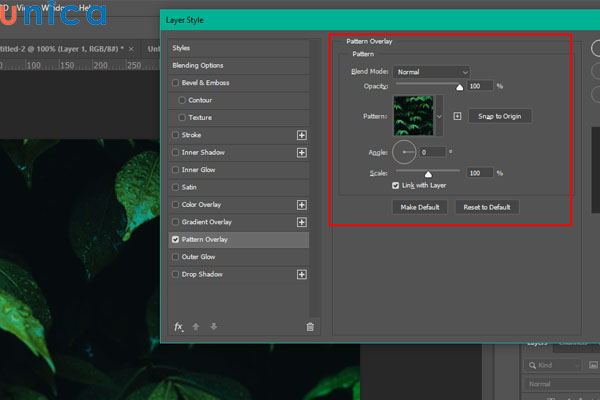This screenshot has width=600, height=400.
Task: Click plus icon beside Inner Shadow
Action: [301, 152]
